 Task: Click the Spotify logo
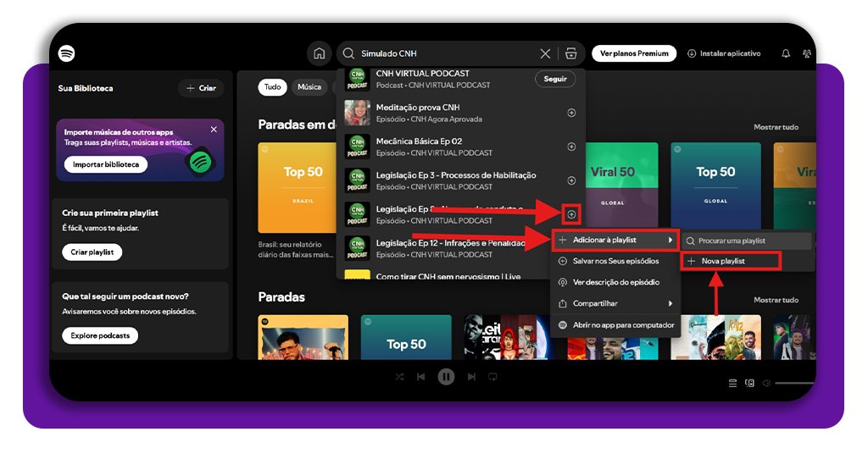(x=66, y=53)
